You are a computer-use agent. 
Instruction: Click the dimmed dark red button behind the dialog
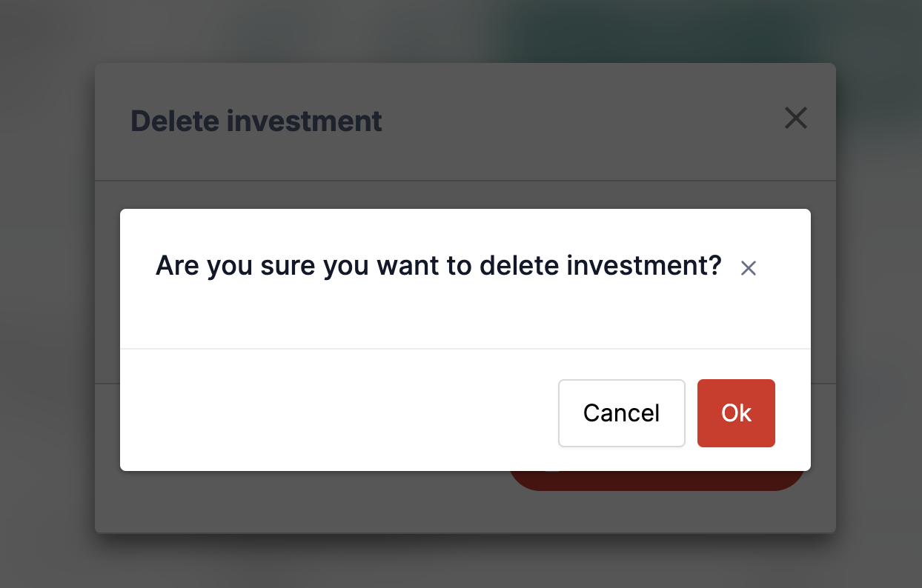(657, 481)
